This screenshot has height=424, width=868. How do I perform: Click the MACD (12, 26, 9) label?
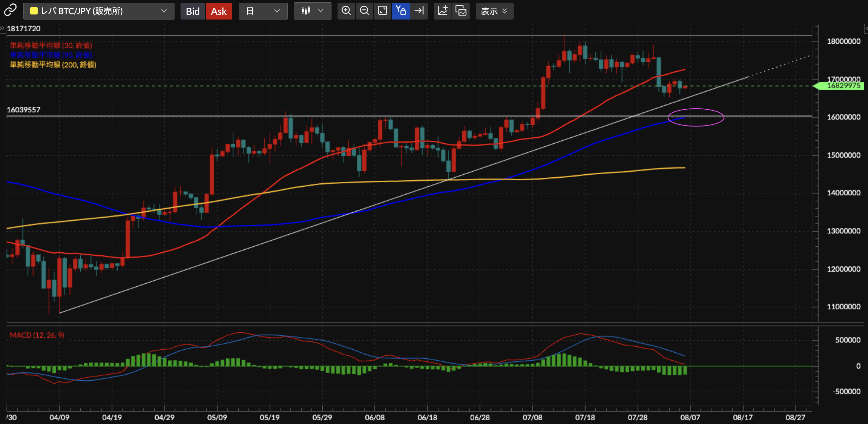tap(37, 335)
